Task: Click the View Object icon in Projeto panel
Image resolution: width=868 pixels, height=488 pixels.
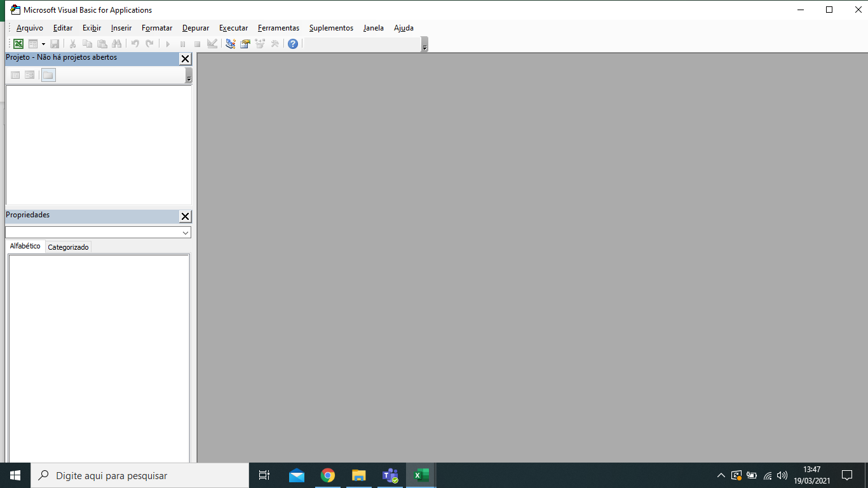Action: click(30, 75)
